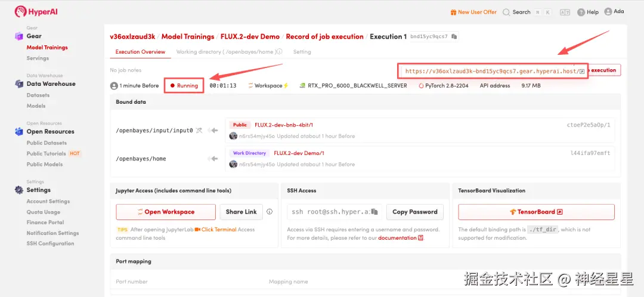Click the Running status indicator

(184, 86)
